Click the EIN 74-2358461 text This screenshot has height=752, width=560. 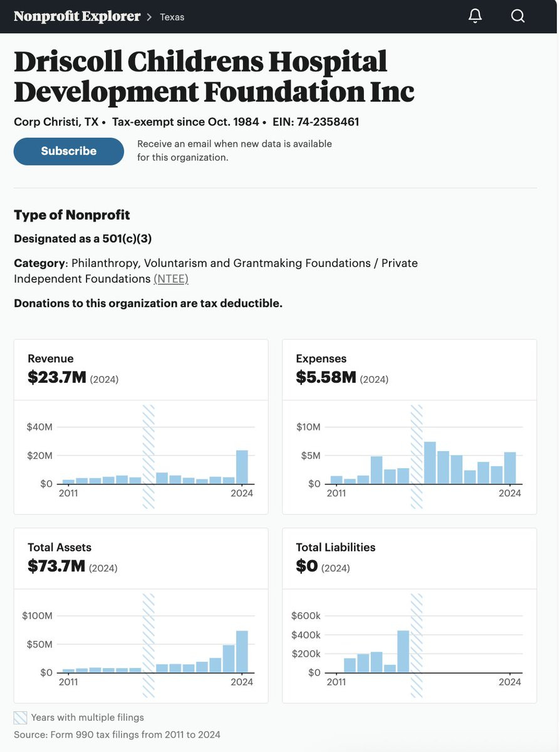(316, 122)
